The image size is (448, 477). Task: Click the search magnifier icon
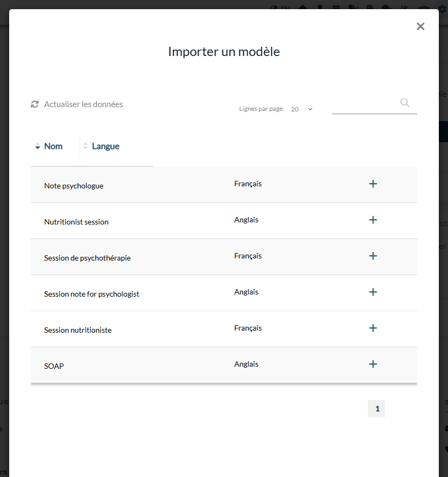pos(404,103)
